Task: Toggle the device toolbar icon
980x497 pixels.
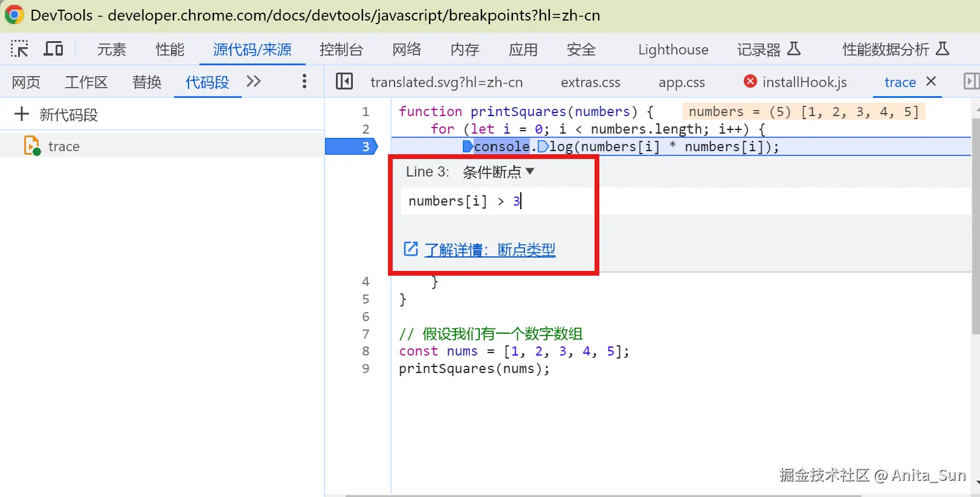Action: 53,48
